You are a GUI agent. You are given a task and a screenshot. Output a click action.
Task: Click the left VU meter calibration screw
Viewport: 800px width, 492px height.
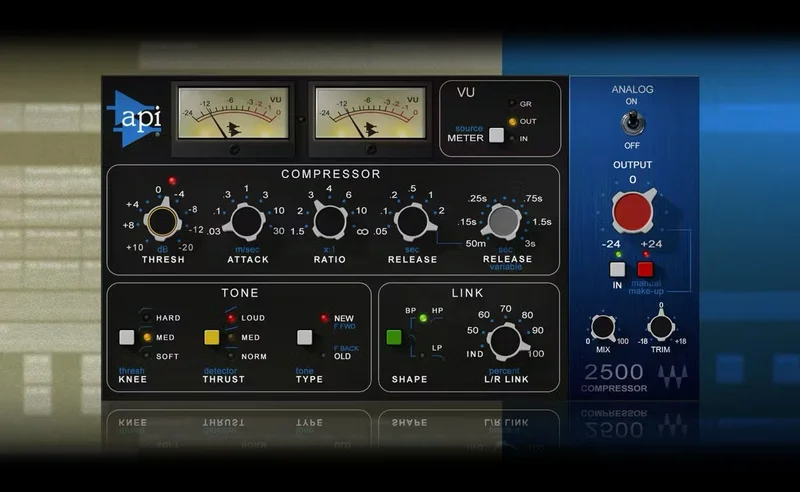pos(234,149)
